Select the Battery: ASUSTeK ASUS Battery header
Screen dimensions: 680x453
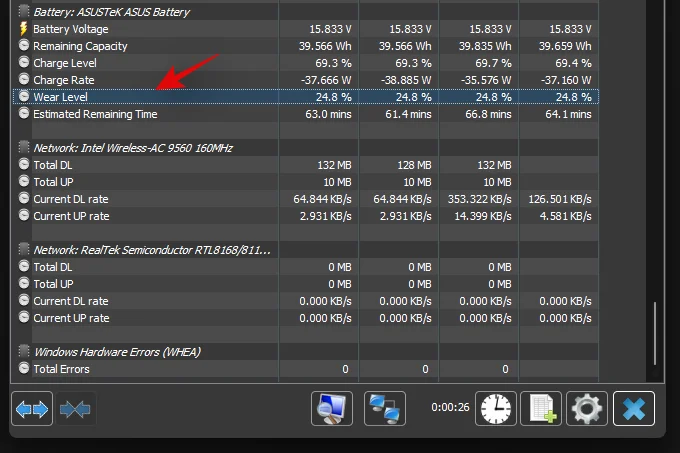point(111,12)
